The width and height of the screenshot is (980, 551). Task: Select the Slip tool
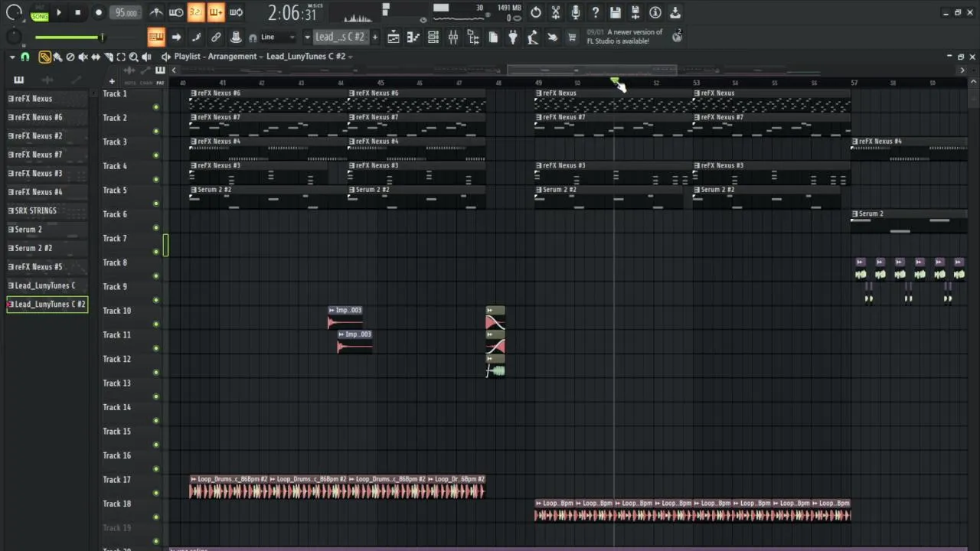pos(96,57)
